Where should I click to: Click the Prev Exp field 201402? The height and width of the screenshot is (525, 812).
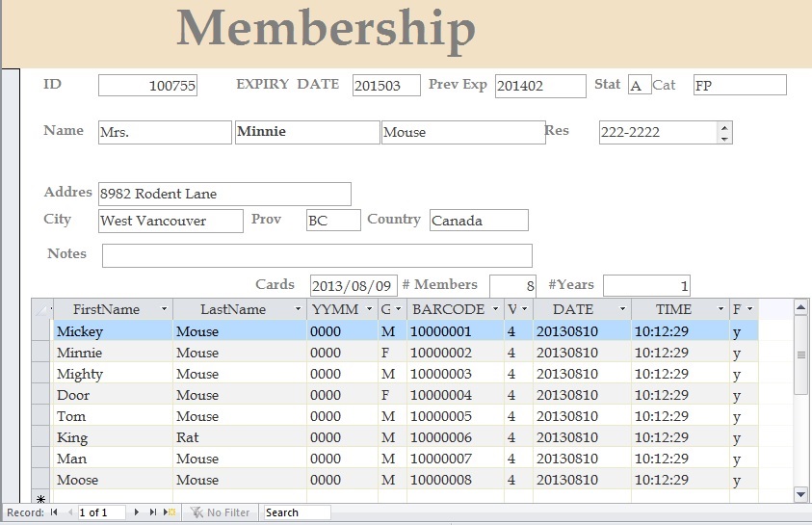[x=540, y=86]
